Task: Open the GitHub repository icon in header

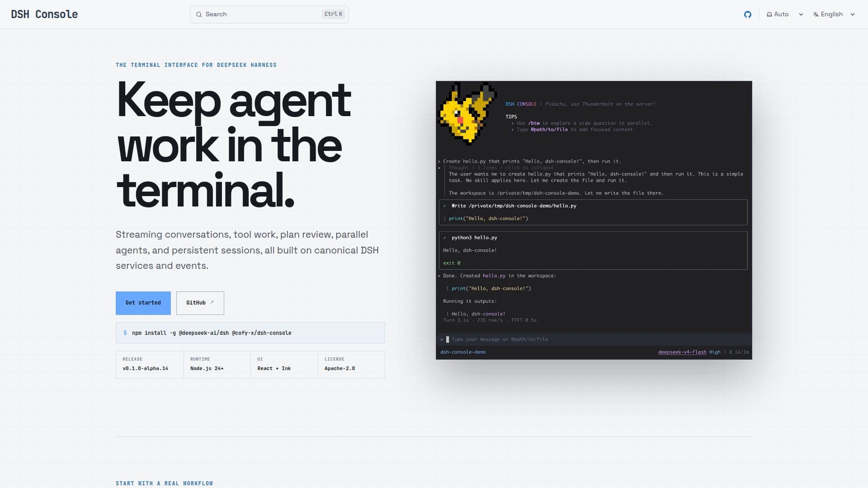Action: tap(747, 14)
